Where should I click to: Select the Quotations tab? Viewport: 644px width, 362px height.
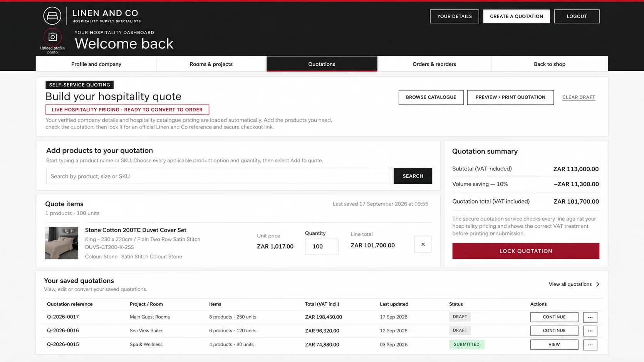(x=322, y=64)
